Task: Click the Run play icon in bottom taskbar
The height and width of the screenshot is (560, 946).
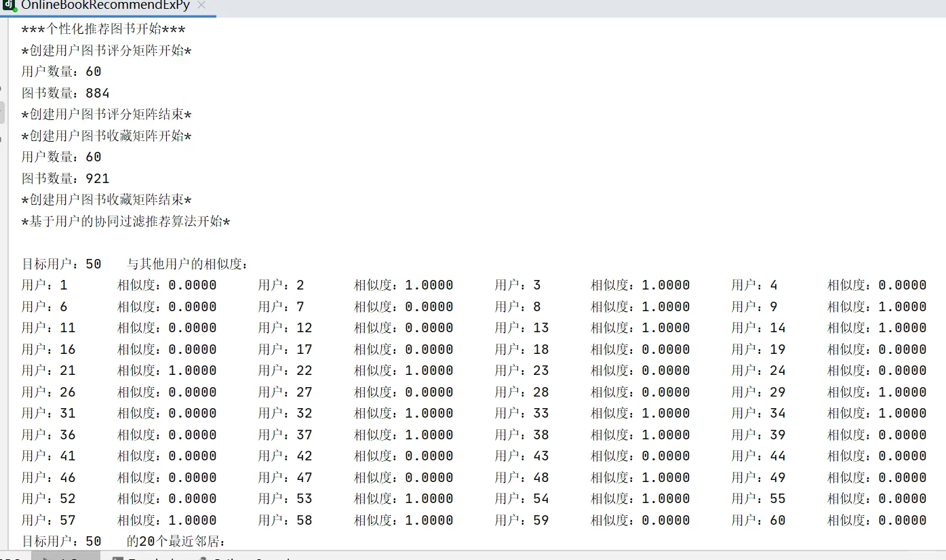Action: 45,557
